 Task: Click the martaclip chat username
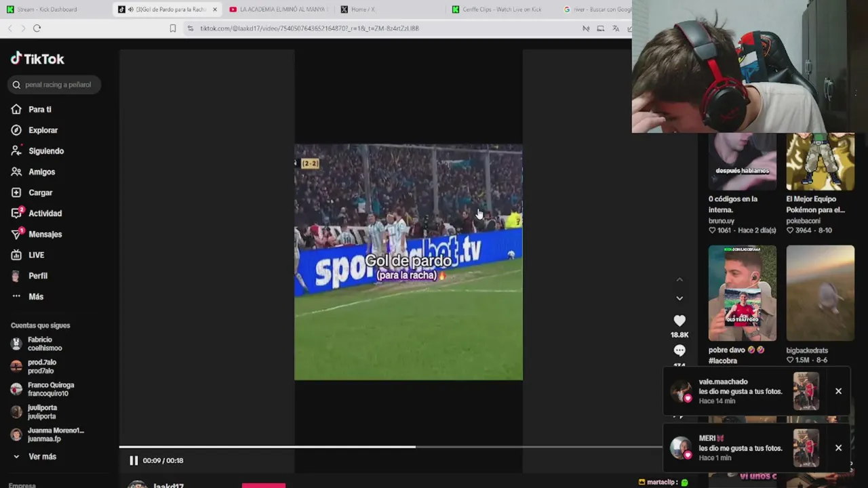(662, 483)
